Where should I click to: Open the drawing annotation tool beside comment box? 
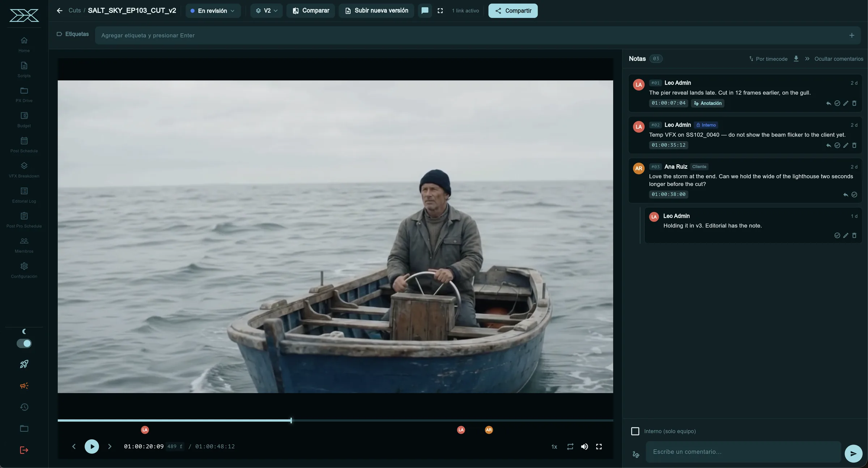pos(636,454)
